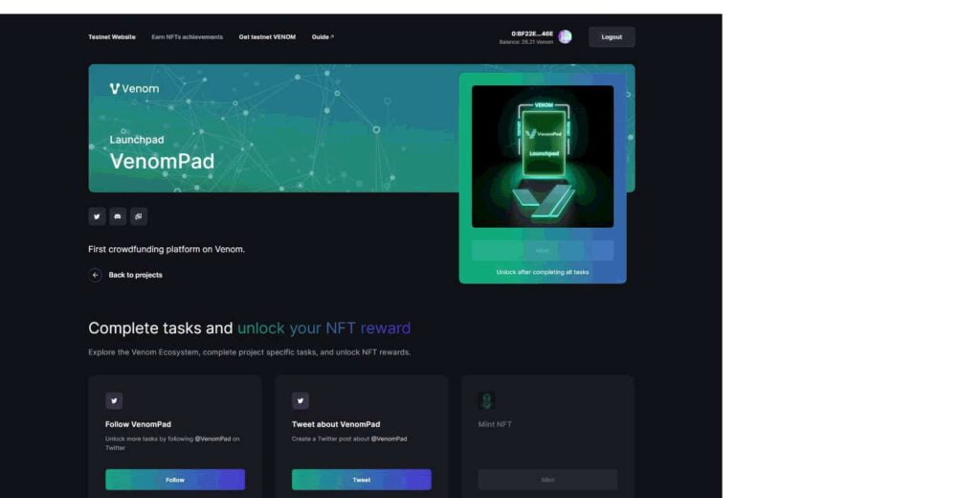Viewport: 980px width, 498px height.
Task: Click the 'VenomPad' banner heading
Action: [x=162, y=162]
